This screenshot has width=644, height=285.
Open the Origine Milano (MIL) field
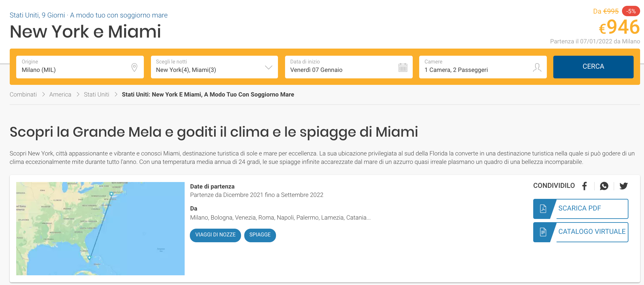click(80, 67)
